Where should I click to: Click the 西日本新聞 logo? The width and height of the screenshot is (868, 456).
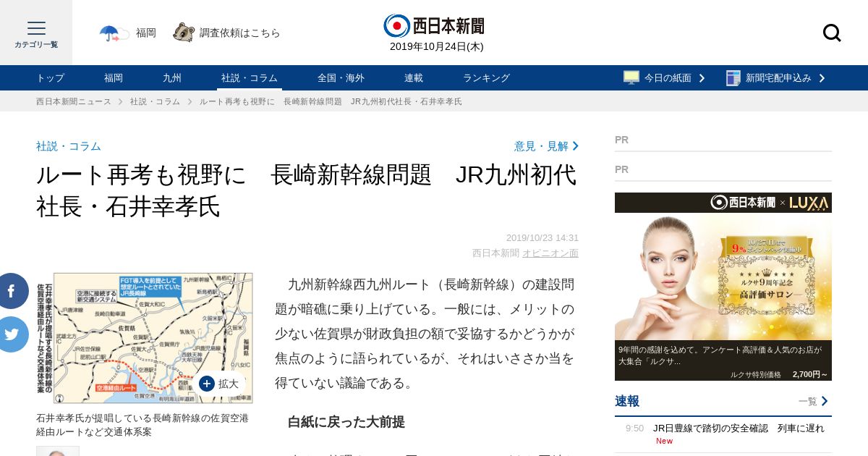434,25
